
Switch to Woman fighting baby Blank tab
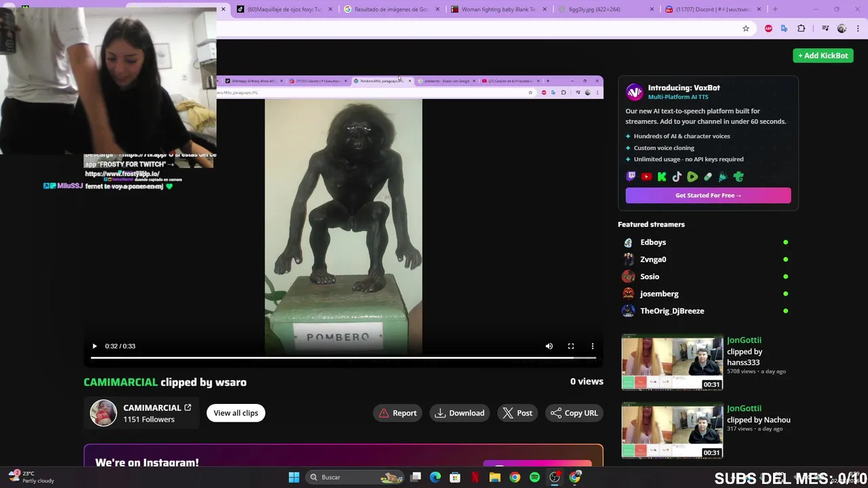[x=498, y=9]
